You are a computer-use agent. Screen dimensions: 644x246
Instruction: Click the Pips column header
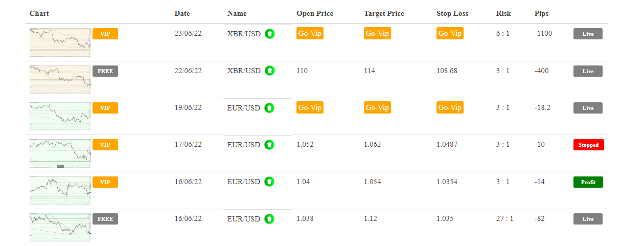[x=541, y=13]
